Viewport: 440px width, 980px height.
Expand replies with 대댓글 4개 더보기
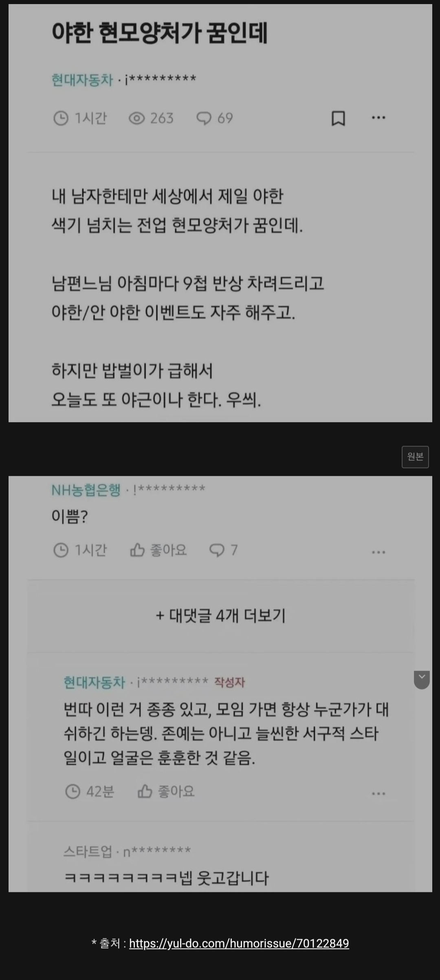point(220,616)
